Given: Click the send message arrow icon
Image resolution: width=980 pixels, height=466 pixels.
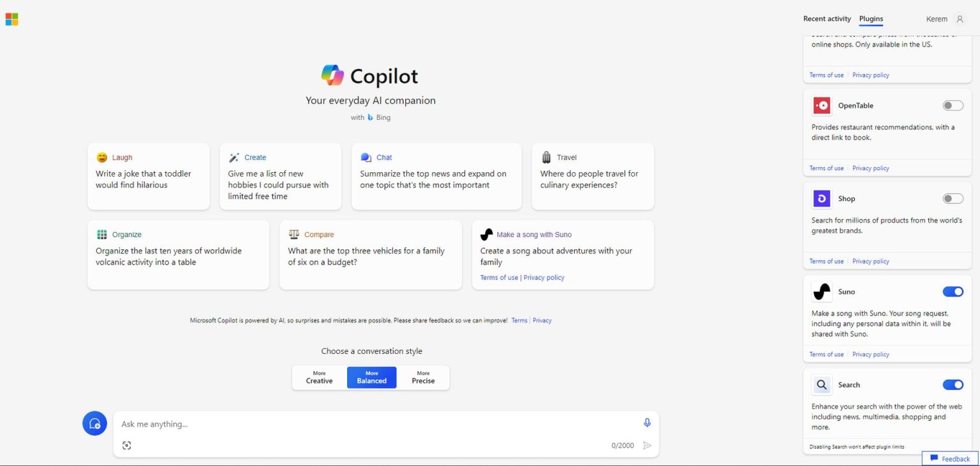Looking at the screenshot, I should (x=647, y=446).
